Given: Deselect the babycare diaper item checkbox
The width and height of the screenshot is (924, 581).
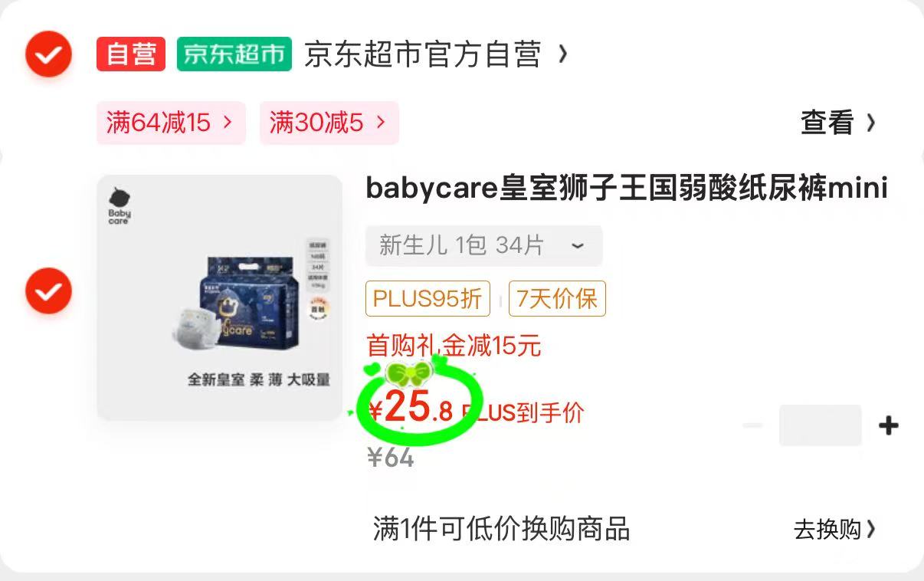Looking at the screenshot, I should click(x=48, y=291).
